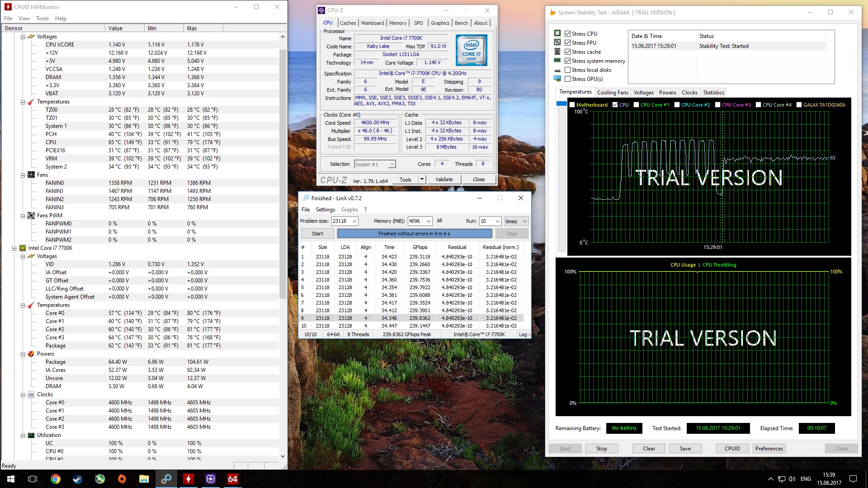Uncheck the Stress system memory option

pos(567,61)
